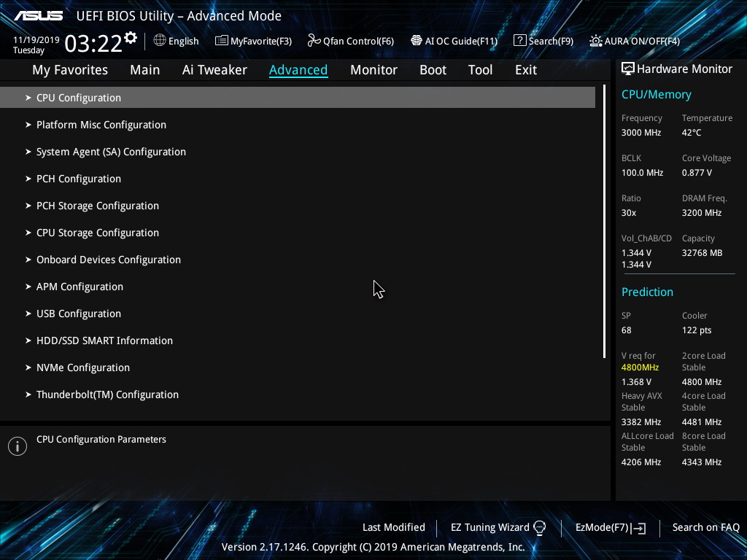The width and height of the screenshot is (747, 560).
Task: Click the 100.0 MHz BCLK value
Action: (642, 173)
